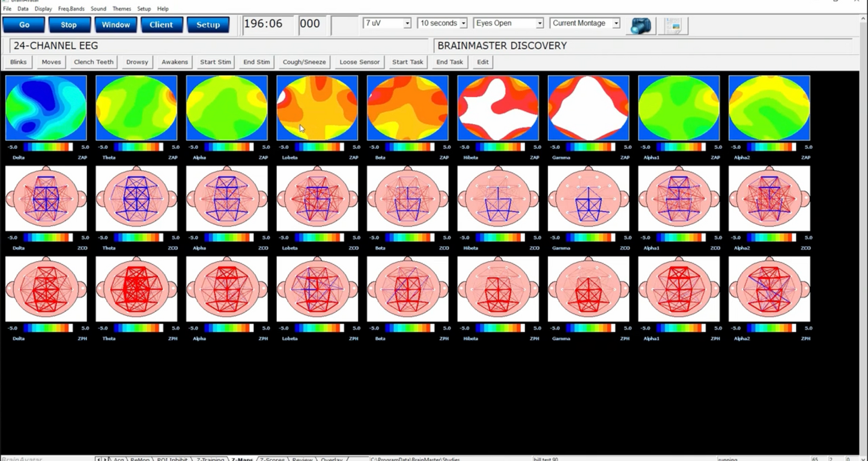868x461 pixels.
Task: Click the blue Window button
Action: tap(115, 25)
